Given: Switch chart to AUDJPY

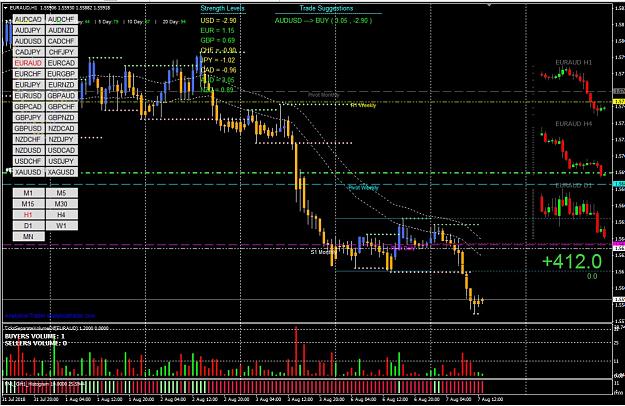Looking at the screenshot, I should (28, 30).
